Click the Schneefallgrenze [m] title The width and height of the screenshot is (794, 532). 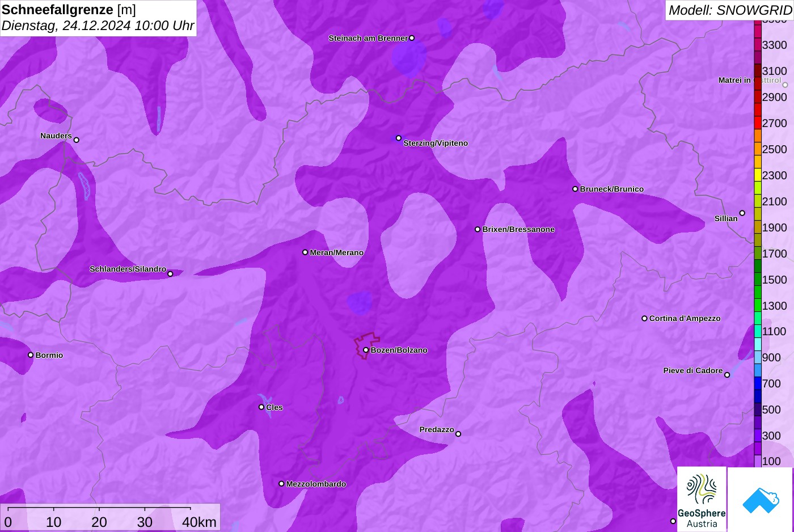69,10
